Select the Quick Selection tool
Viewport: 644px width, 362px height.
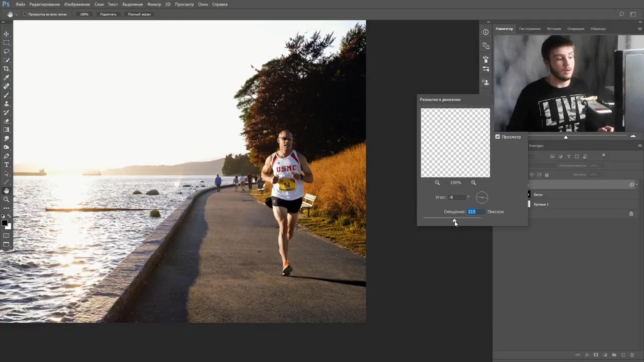tap(7, 60)
